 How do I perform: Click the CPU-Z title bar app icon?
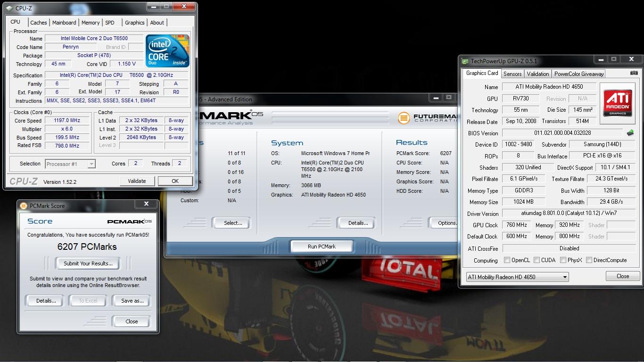(10, 8)
